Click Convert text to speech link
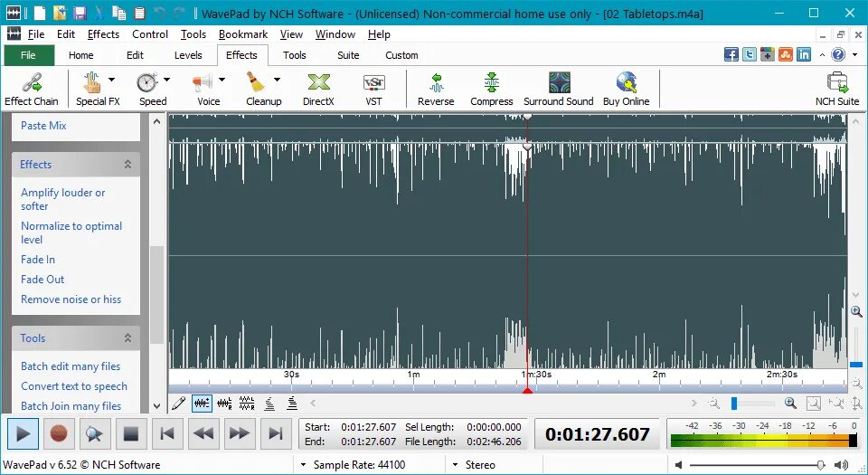The width and height of the screenshot is (868, 475). pyautogui.click(x=74, y=386)
